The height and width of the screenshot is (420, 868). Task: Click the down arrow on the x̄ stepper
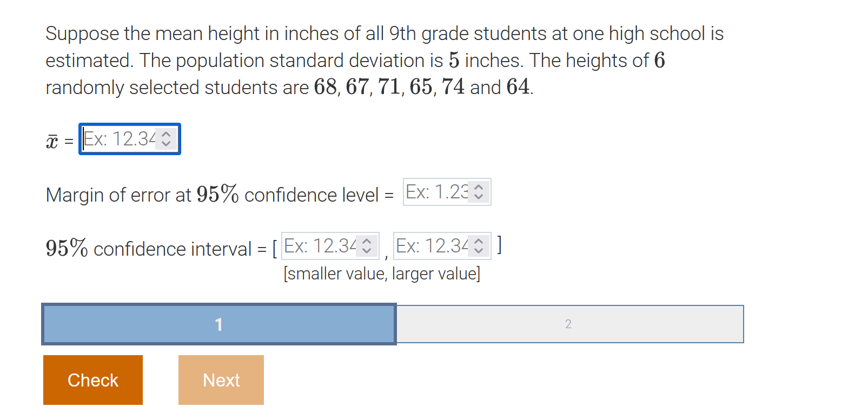pos(165,144)
